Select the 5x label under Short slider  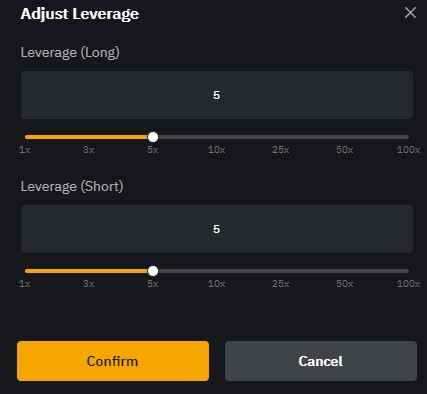[153, 284]
